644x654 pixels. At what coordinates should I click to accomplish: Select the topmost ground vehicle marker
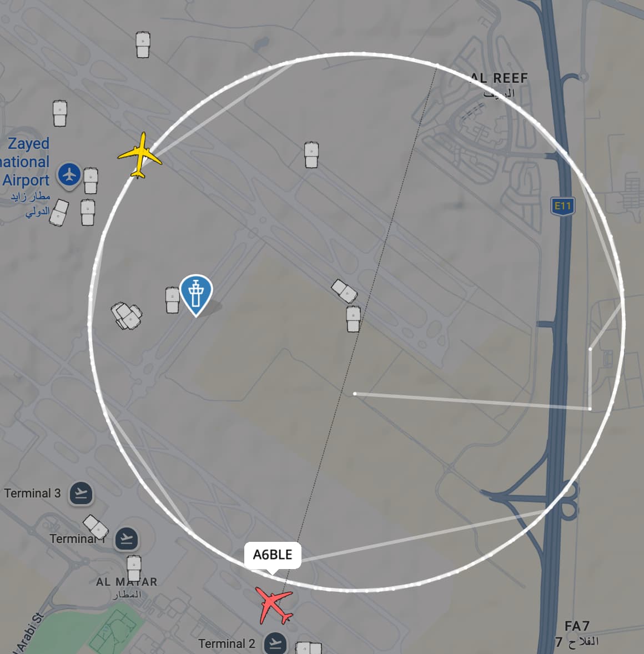(143, 44)
